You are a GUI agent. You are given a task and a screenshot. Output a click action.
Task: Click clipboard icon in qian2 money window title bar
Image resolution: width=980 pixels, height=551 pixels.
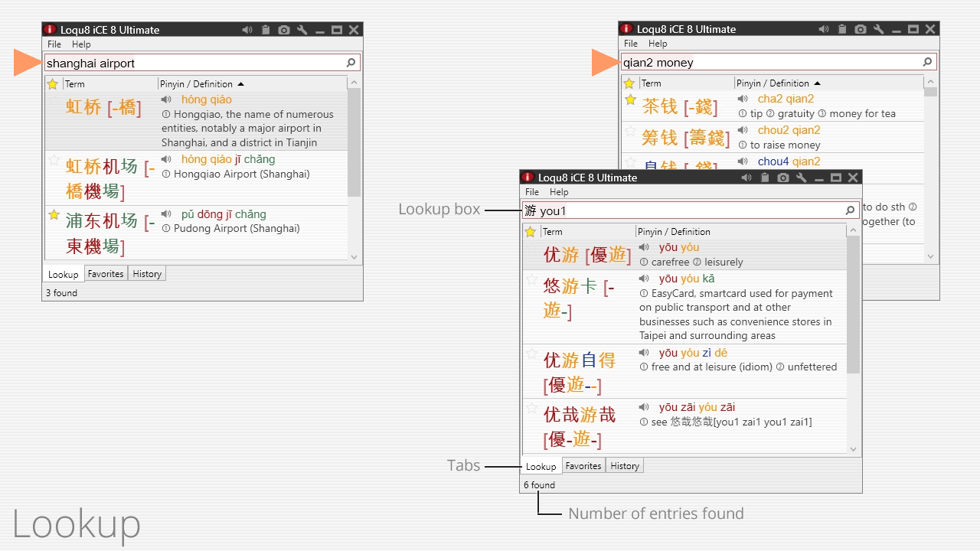[x=842, y=29]
